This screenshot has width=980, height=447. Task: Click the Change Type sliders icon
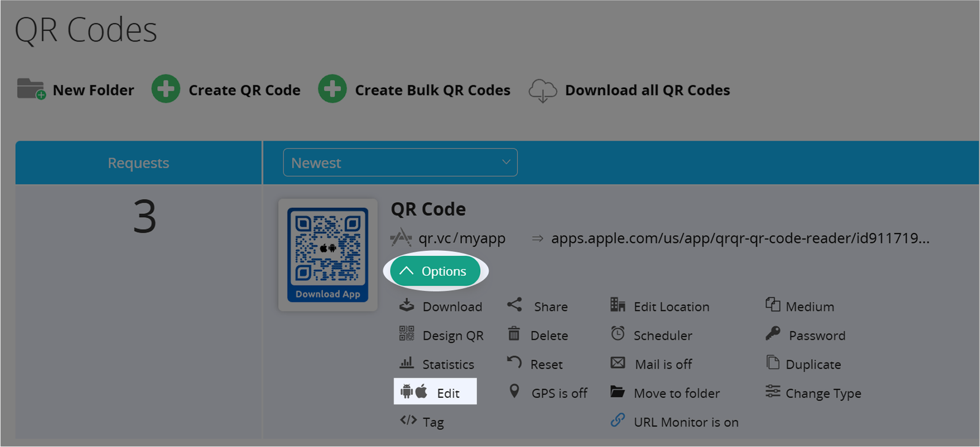(x=773, y=391)
